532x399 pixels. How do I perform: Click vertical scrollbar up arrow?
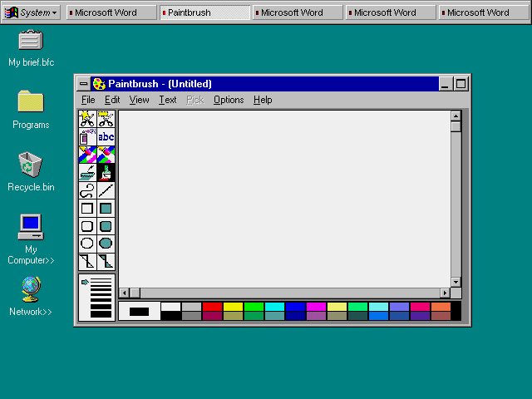point(456,116)
